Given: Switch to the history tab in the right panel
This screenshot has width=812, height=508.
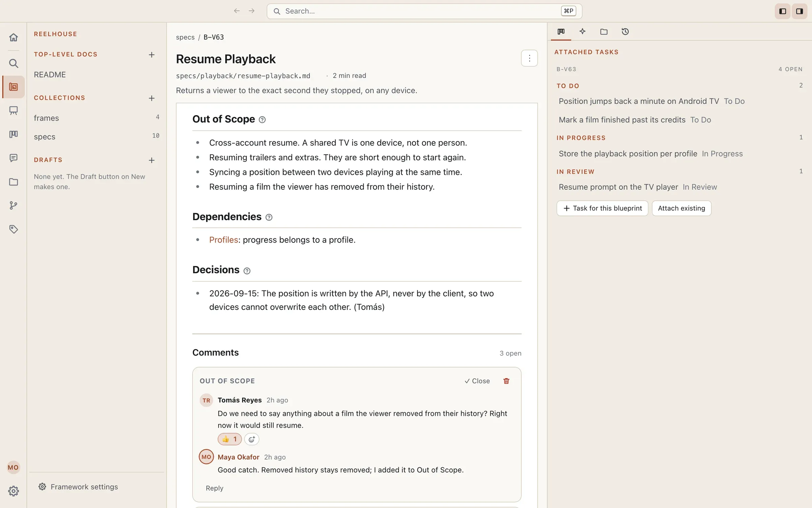Looking at the screenshot, I should click(x=625, y=31).
